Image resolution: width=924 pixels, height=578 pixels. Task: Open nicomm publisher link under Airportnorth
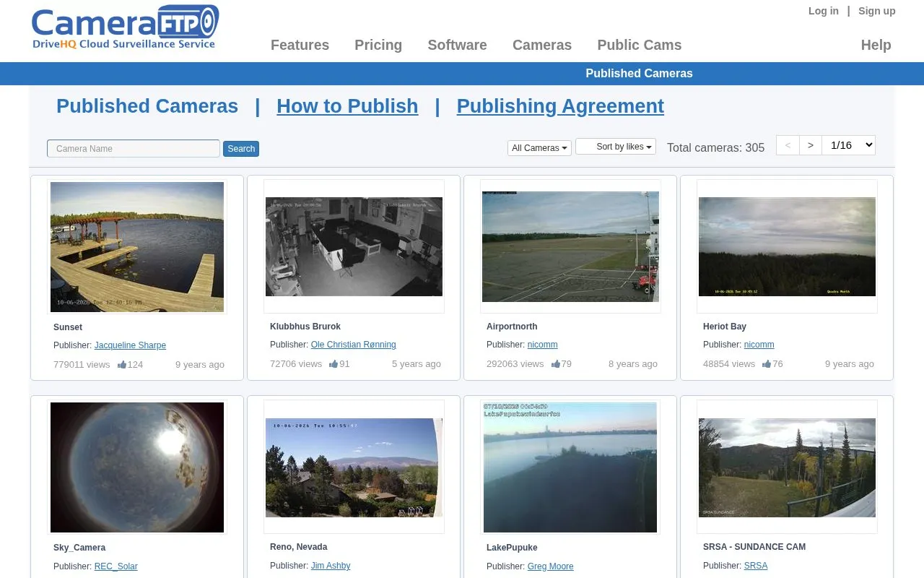[x=542, y=345]
